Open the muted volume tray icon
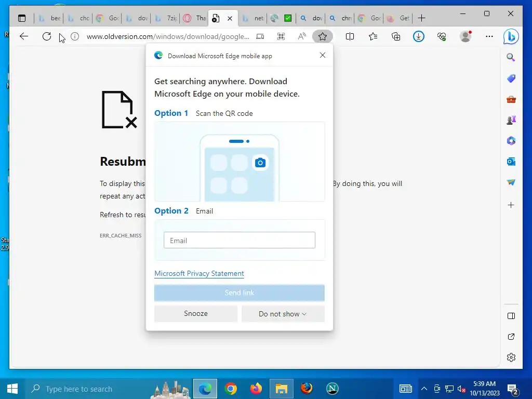 click(461, 389)
